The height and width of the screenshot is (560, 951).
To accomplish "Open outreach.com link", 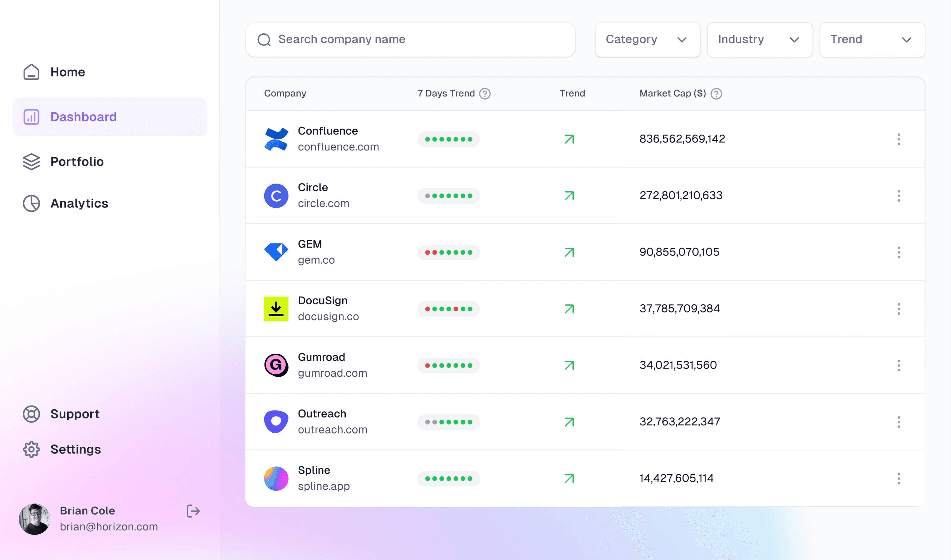I will pos(333,430).
